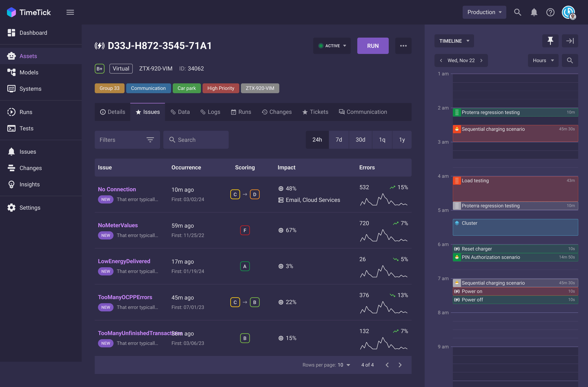Switch time range to 30d
The height and width of the screenshot is (387, 588).
(x=360, y=140)
